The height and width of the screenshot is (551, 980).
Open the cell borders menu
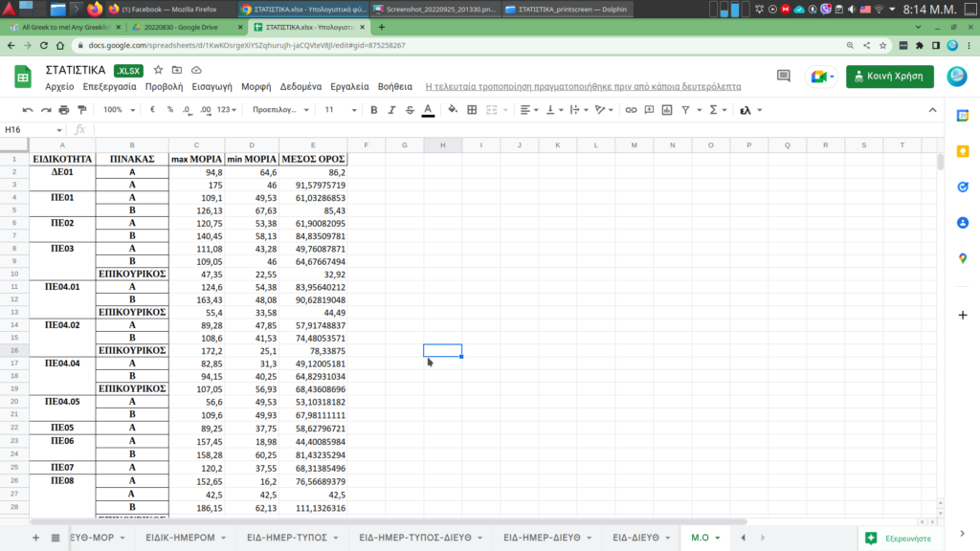click(472, 110)
